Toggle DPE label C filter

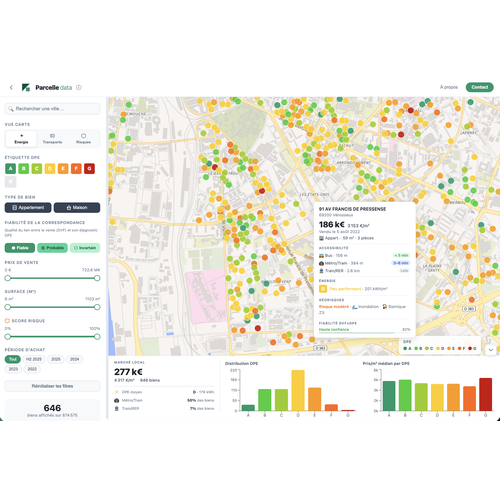(37, 169)
